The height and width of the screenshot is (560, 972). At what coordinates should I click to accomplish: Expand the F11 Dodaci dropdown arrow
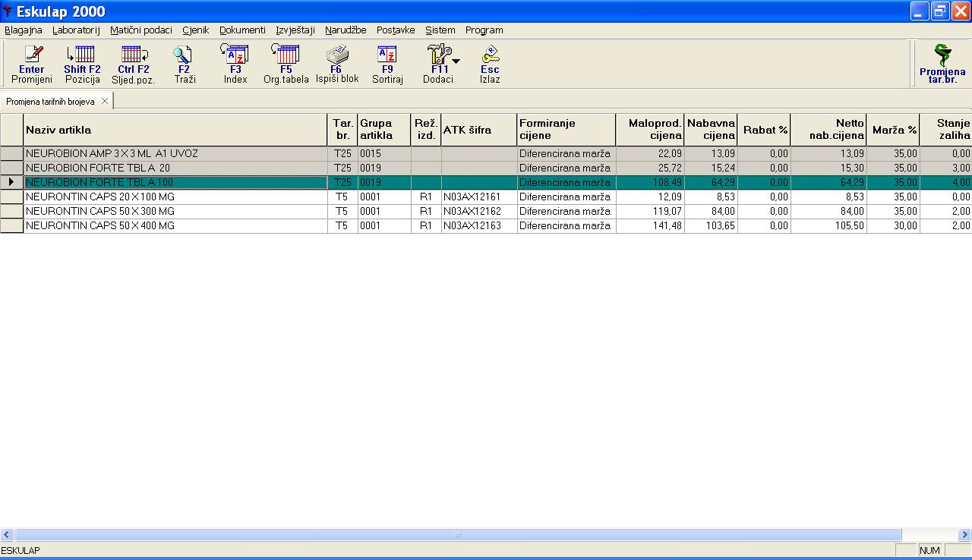(456, 61)
